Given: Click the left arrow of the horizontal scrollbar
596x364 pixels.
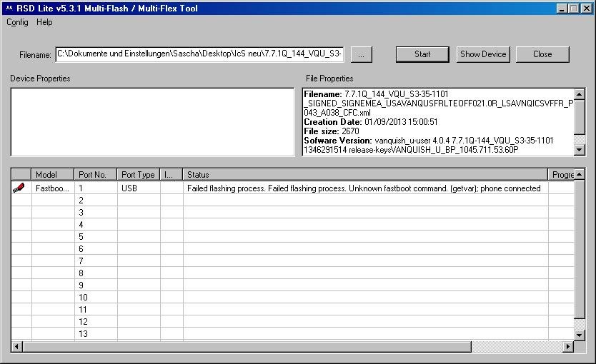Looking at the screenshot, I should click(16, 346).
